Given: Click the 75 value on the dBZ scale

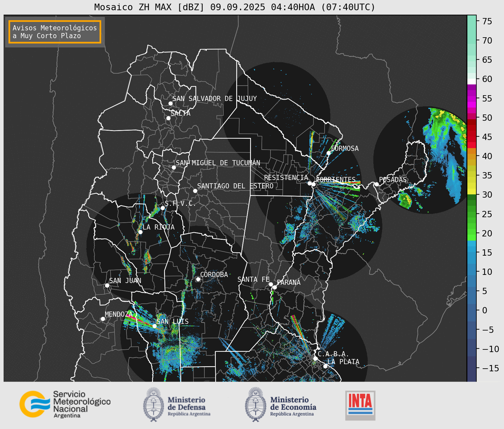Looking at the screenshot, I should pyautogui.click(x=487, y=21).
